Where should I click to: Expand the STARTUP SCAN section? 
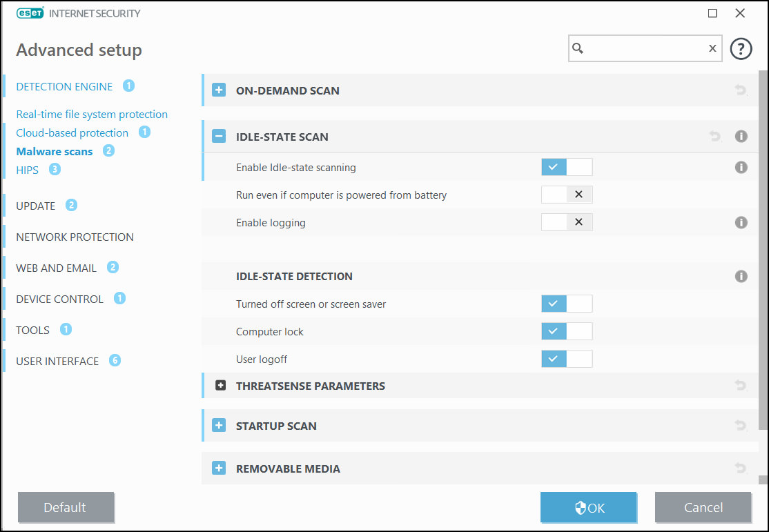[x=219, y=425]
